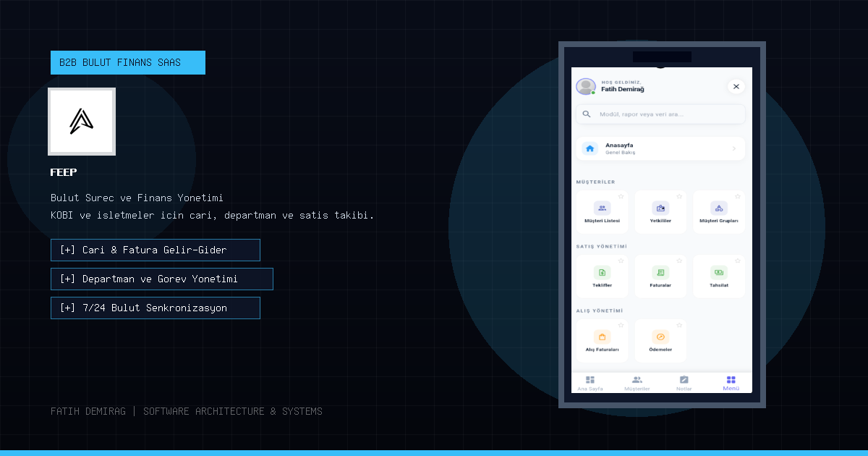Open the Alış Faturaları module icon
Viewport: 868px width, 456px height.
[x=602, y=337]
